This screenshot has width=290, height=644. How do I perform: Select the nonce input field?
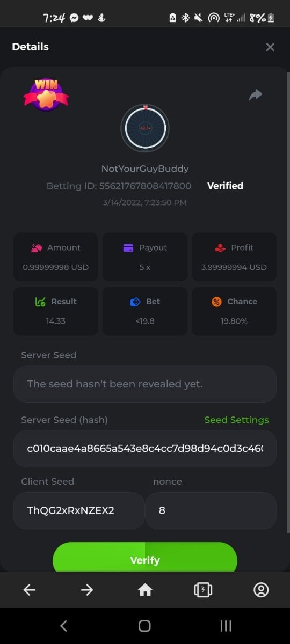pyautogui.click(x=211, y=510)
